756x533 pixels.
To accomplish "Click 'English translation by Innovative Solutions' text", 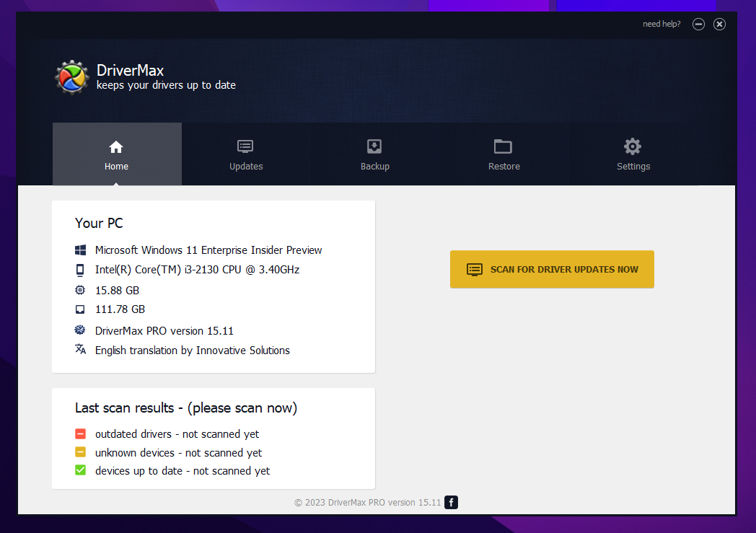I will click(193, 351).
